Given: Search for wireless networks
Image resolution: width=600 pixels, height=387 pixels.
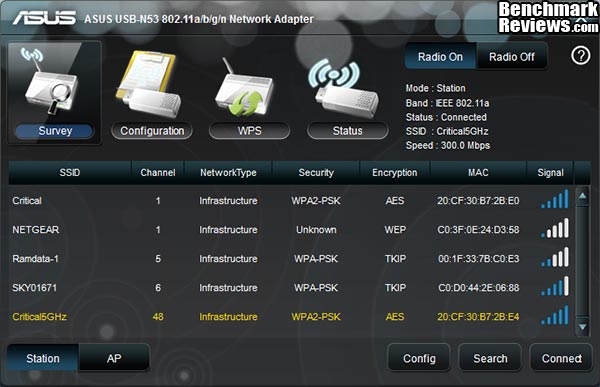Looking at the screenshot, I should [x=490, y=358].
